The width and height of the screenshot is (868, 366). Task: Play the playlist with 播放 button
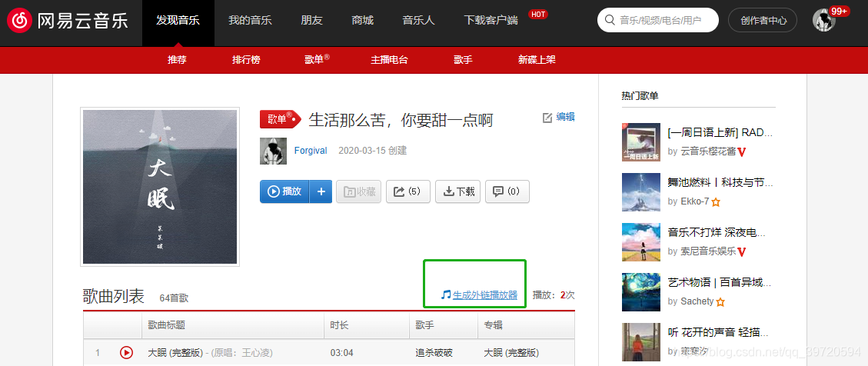coord(284,191)
